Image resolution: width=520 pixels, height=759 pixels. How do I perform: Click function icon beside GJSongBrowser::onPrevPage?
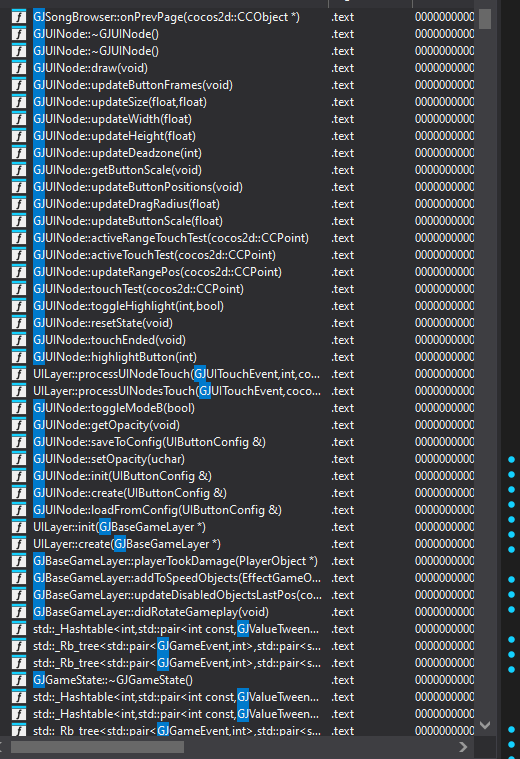(18, 17)
